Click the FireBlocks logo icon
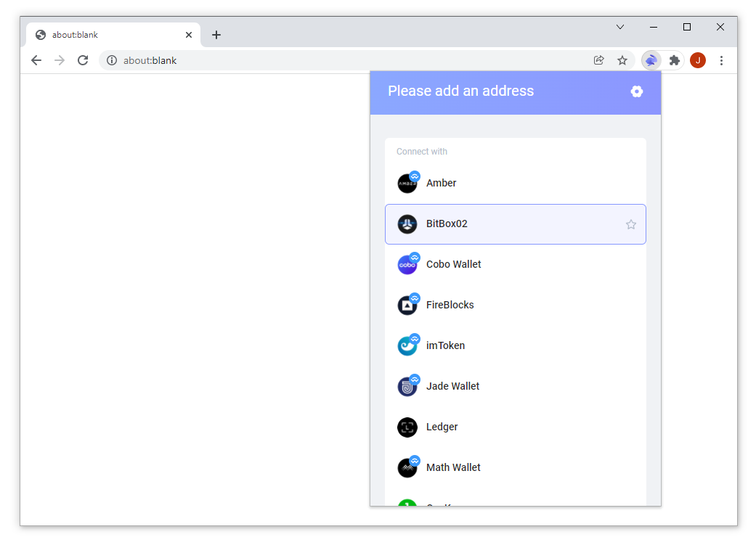Image resolution: width=756 pixels, height=545 pixels. tap(407, 305)
